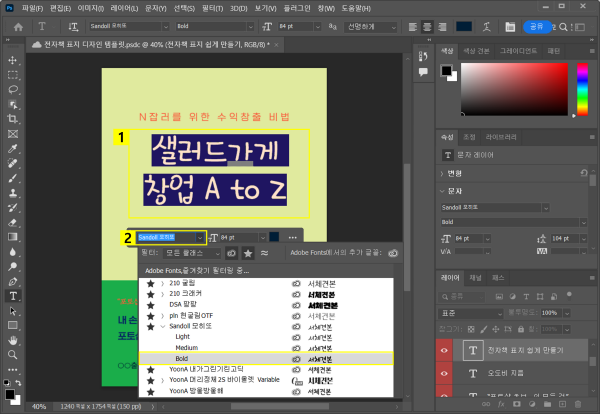Select the Horizontal Type tool
600x414 pixels.
click(13, 296)
